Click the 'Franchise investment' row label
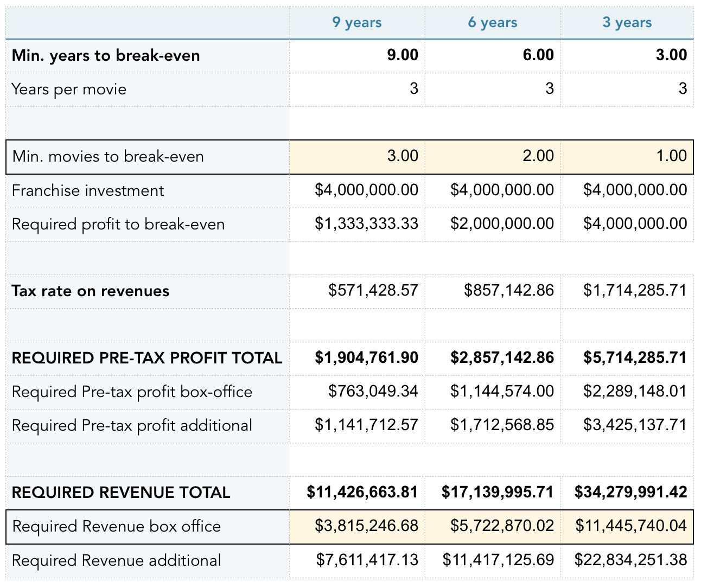Screen dimensions: 701x588 pyautogui.click(x=88, y=190)
